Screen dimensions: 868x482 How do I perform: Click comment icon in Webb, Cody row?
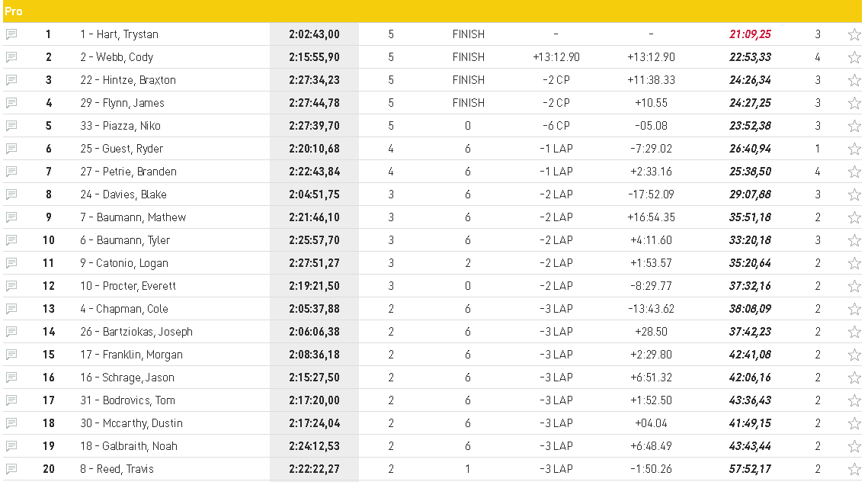[11, 57]
